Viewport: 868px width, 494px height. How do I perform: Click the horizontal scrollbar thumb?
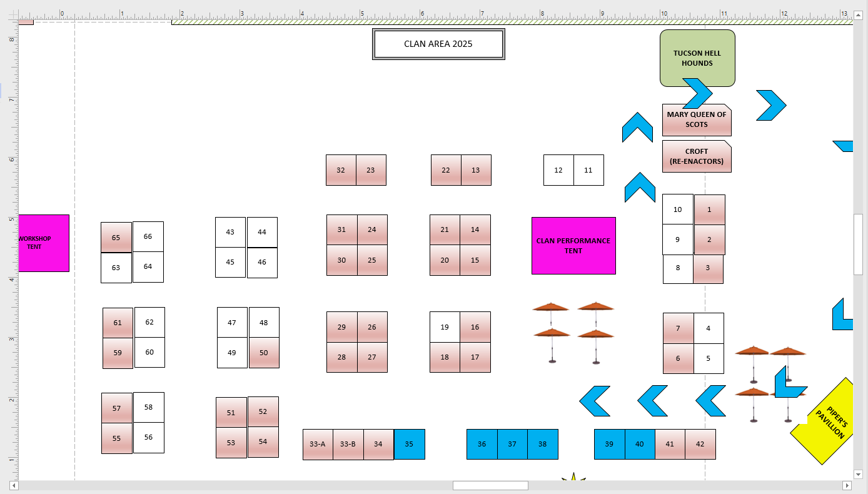coord(490,485)
